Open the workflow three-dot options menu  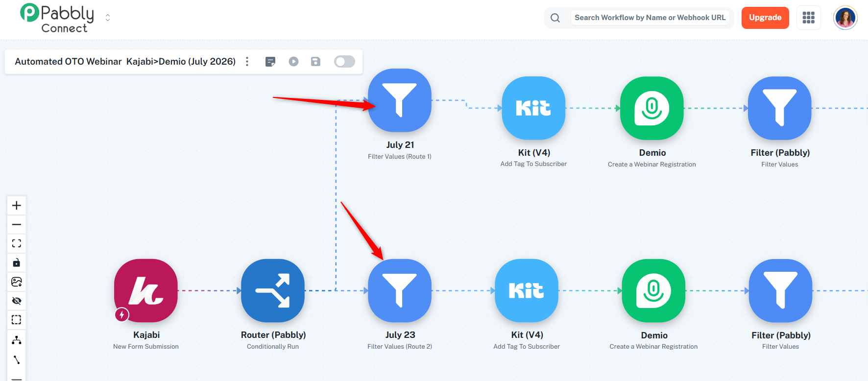pos(247,61)
